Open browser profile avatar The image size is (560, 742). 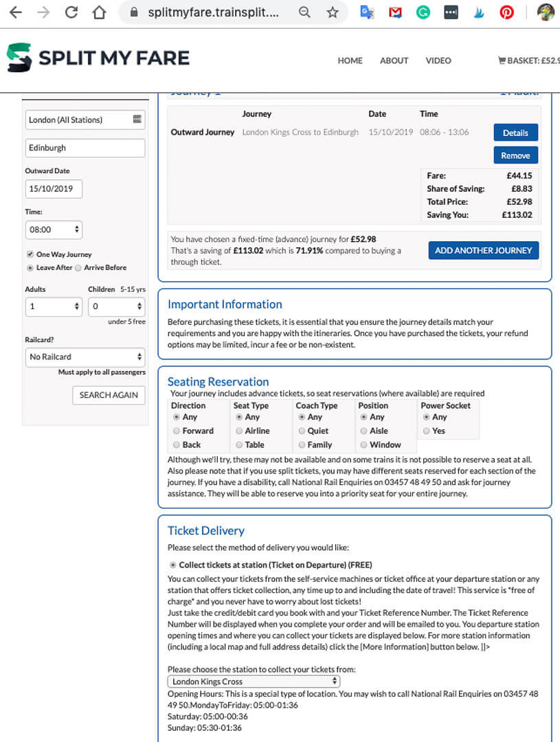pos(546,12)
